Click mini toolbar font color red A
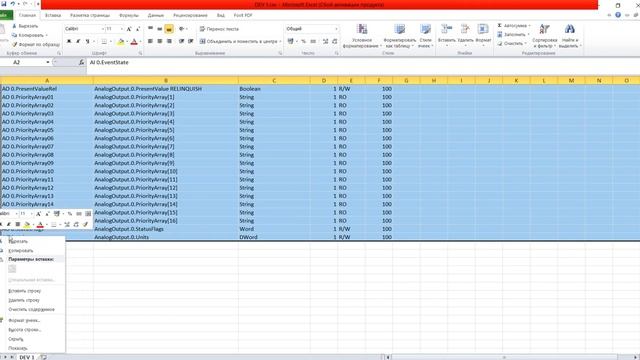Viewport: 640px width, 360px height. tap(40, 224)
